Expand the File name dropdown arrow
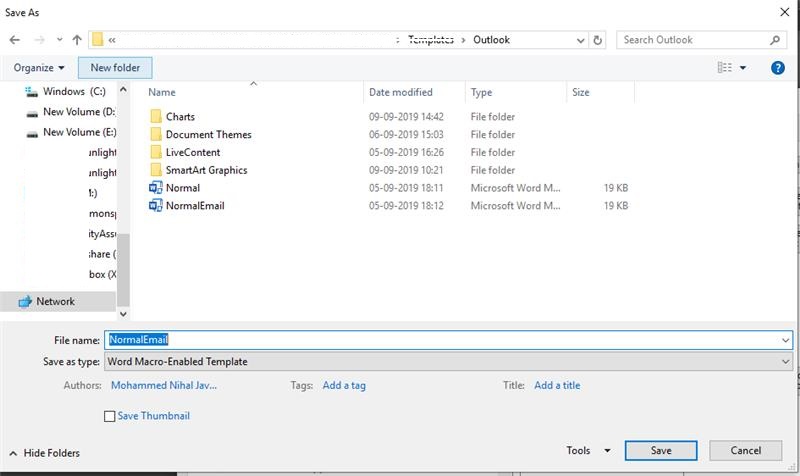This screenshot has width=800, height=476. pyautogui.click(x=785, y=340)
